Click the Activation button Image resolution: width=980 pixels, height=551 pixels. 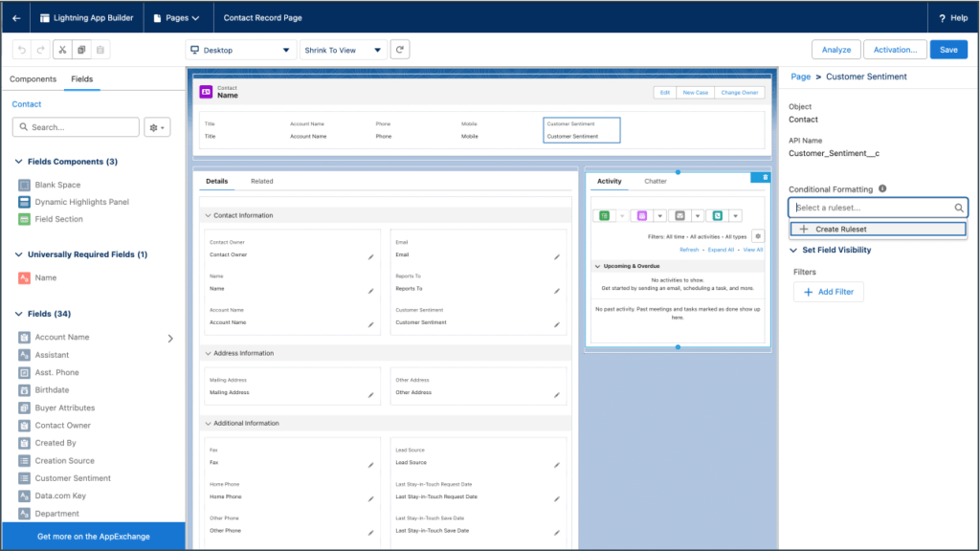coord(895,50)
